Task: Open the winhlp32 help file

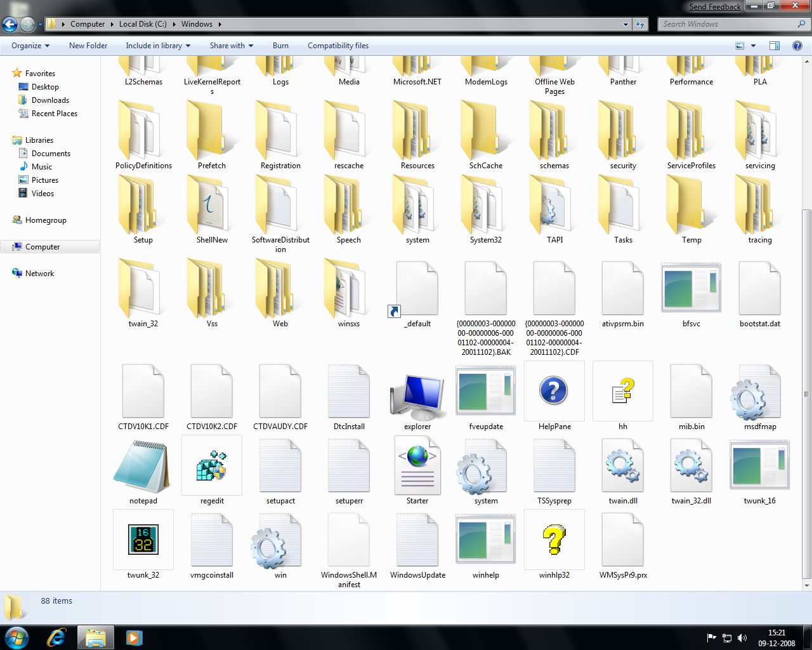Action: (x=554, y=540)
